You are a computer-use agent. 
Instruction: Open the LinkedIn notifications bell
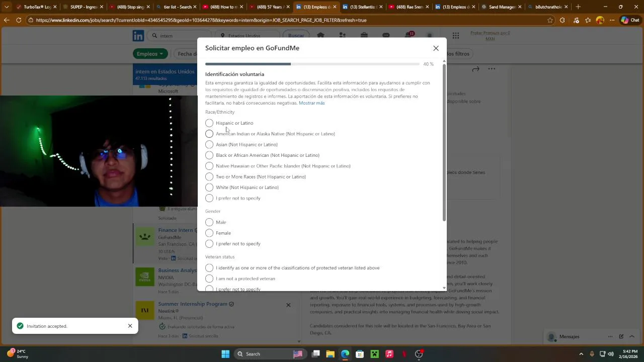[408, 36]
